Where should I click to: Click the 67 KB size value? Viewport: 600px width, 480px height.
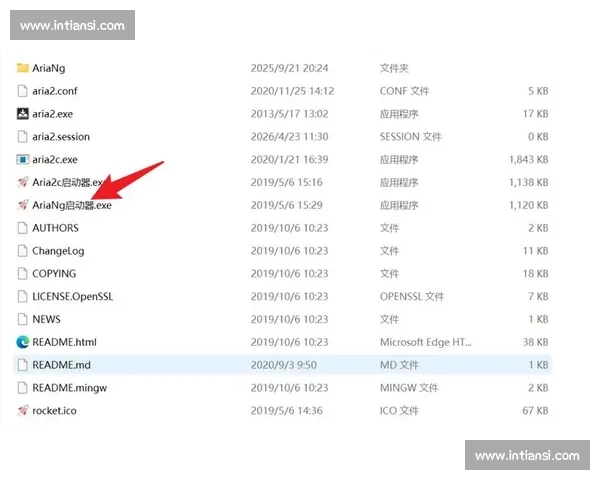[x=535, y=411]
